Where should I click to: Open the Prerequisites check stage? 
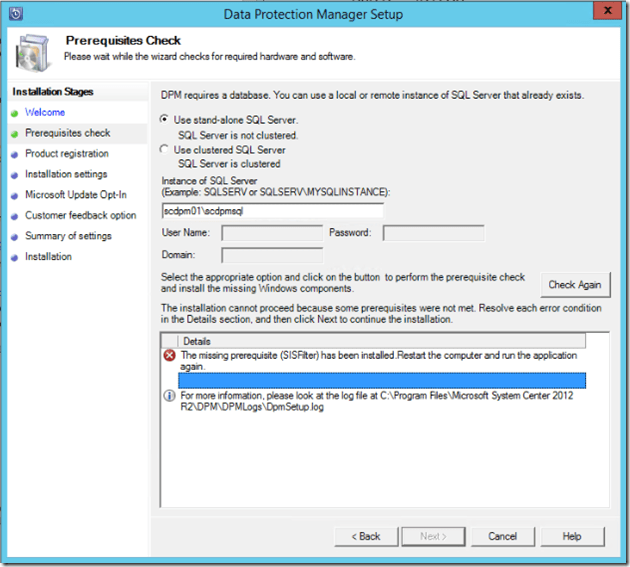68,133
